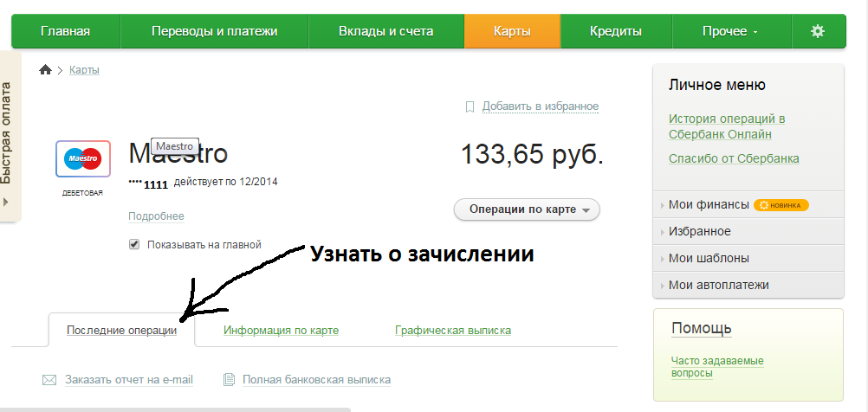The height and width of the screenshot is (412, 868).
Task: Click Заказать отчет на e-mail link
Action: pos(129,380)
